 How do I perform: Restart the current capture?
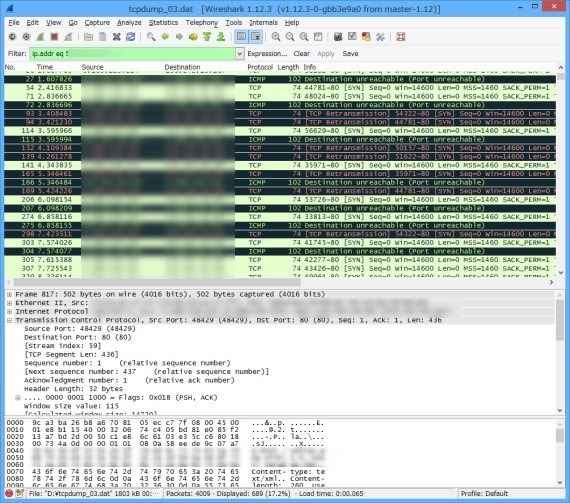click(x=68, y=37)
